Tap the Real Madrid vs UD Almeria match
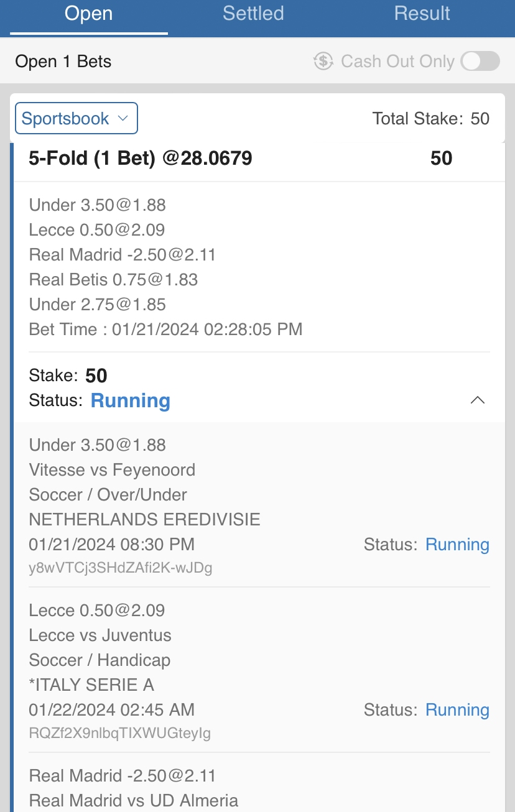Screen dimensions: 515x812 133,800
